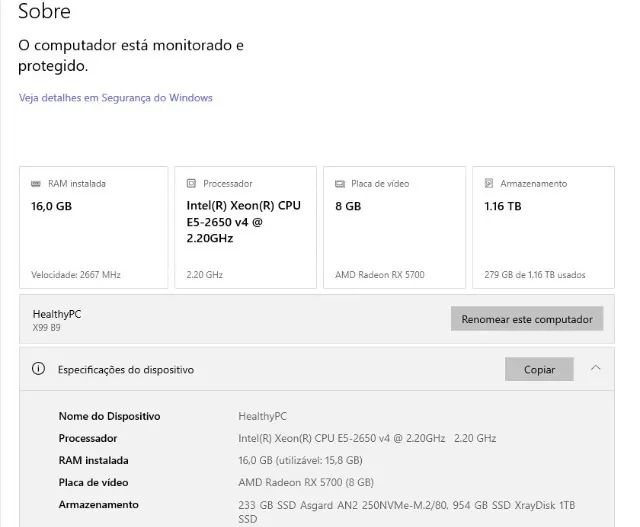Select the 16,0 GB value in RAM card

tap(52, 206)
